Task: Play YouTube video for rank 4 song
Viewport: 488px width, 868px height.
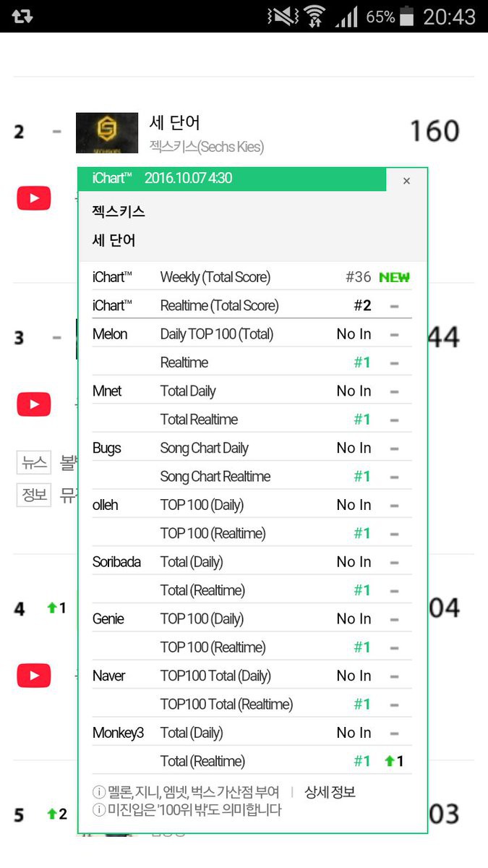Action: coord(34,676)
